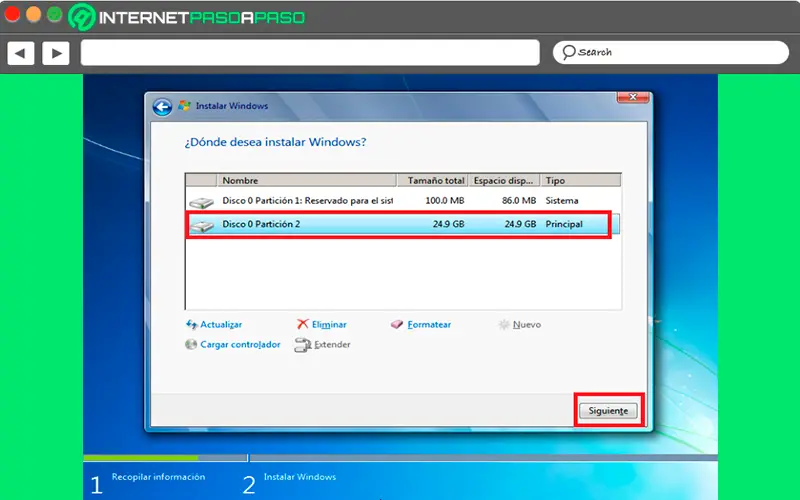Image resolution: width=800 pixels, height=500 pixels.
Task: Click the blue back arrow in the Instalar Windows dialog
Action: tap(162, 107)
